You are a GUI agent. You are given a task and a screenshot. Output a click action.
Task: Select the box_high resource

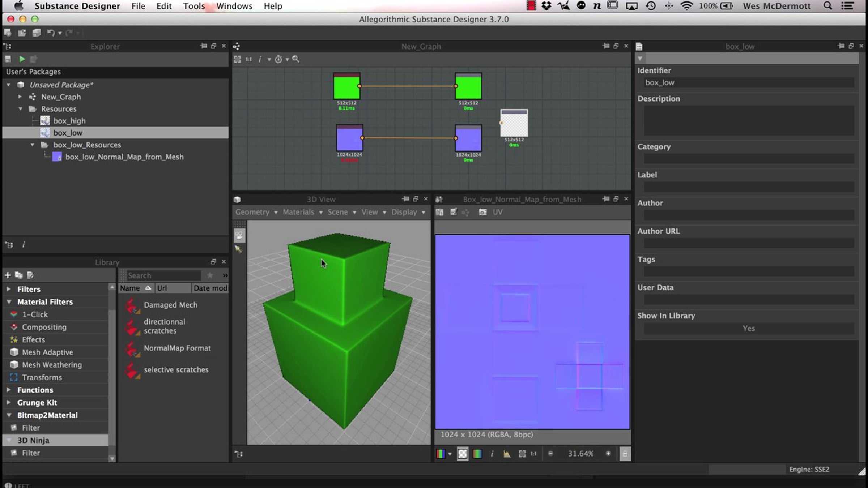(69, 121)
